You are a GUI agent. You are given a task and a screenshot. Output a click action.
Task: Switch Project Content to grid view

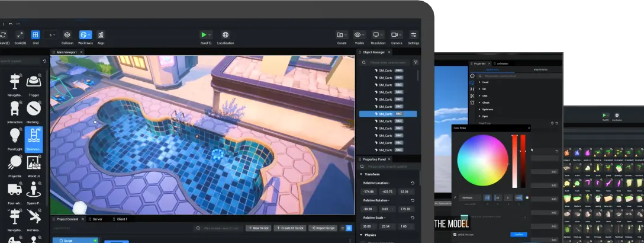click(x=349, y=228)
